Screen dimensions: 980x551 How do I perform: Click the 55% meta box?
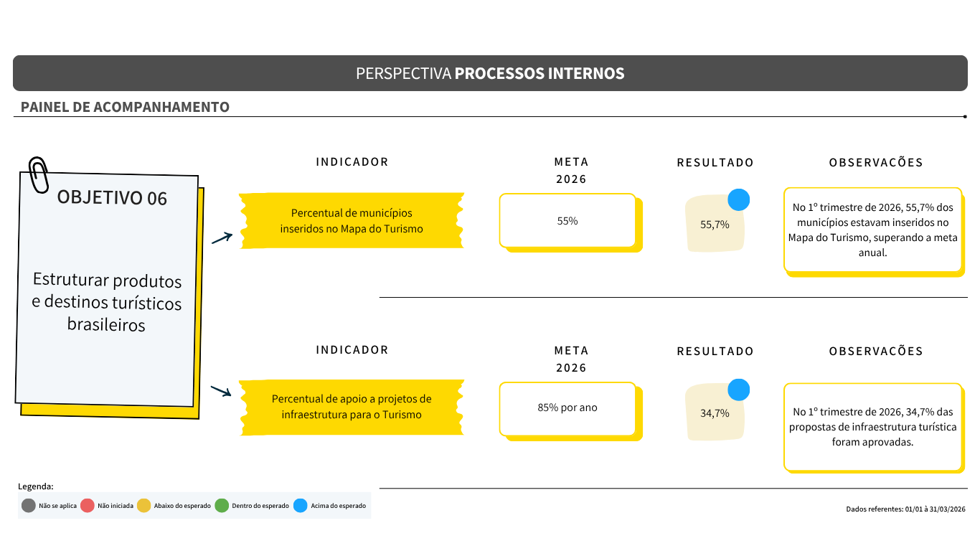[567, 221]
